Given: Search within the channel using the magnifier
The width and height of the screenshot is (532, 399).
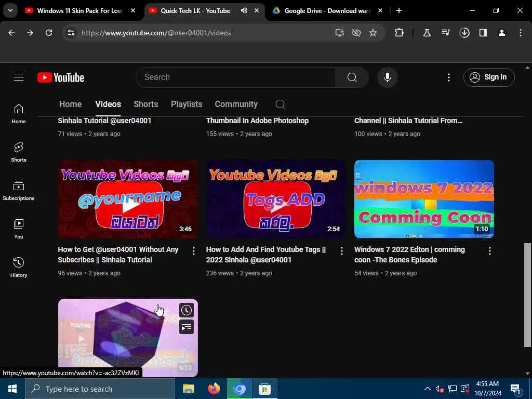Looking at the screenshot, I should [280, 104].
